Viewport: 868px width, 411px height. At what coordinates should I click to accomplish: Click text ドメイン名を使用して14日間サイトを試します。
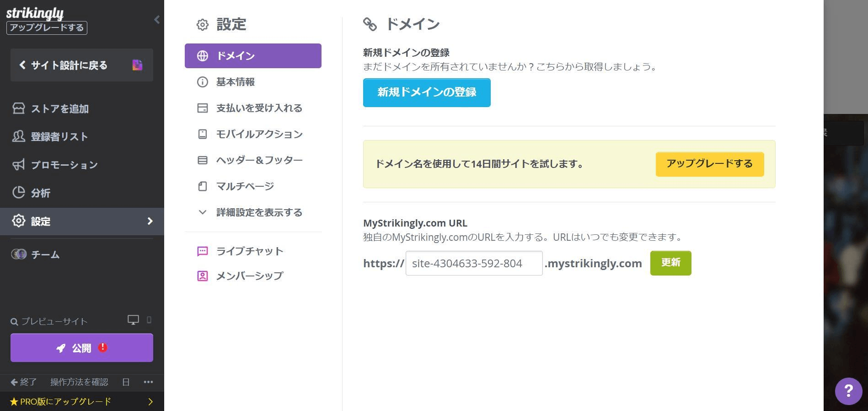tap(480, 164)
